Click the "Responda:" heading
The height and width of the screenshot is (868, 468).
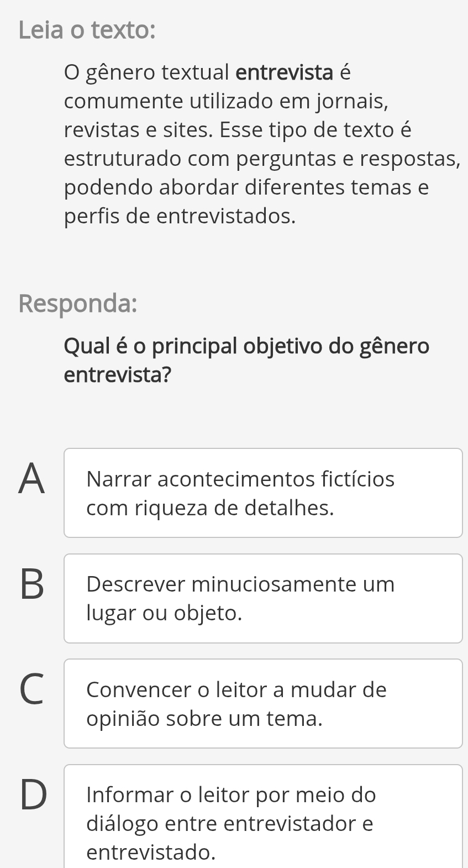point(78,303)
